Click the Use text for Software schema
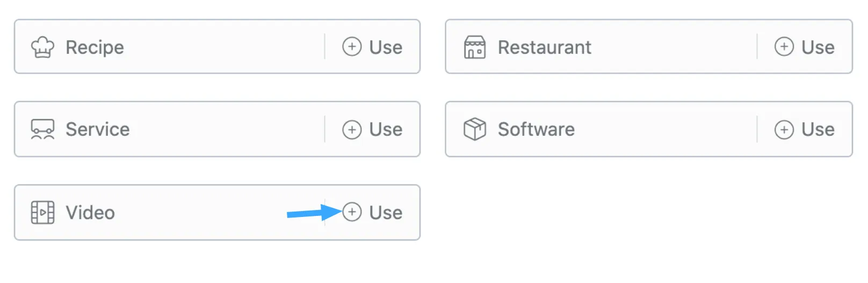The height and width of the screenshot is (283, 868). (x=818, y=129)
